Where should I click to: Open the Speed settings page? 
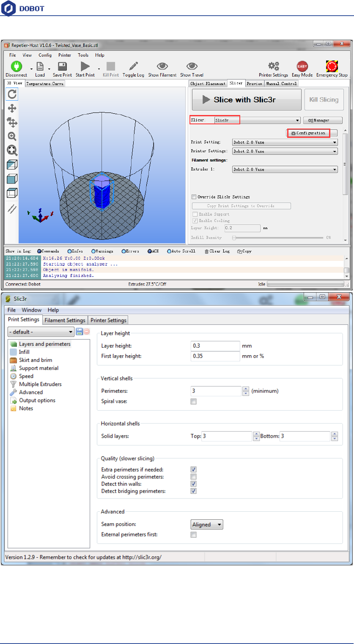[26, 376]
